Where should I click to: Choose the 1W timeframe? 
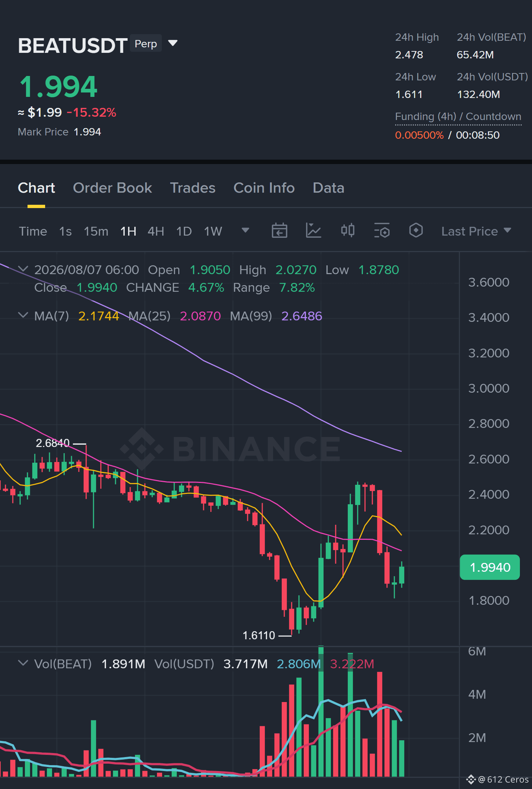[x=213, y=231]
